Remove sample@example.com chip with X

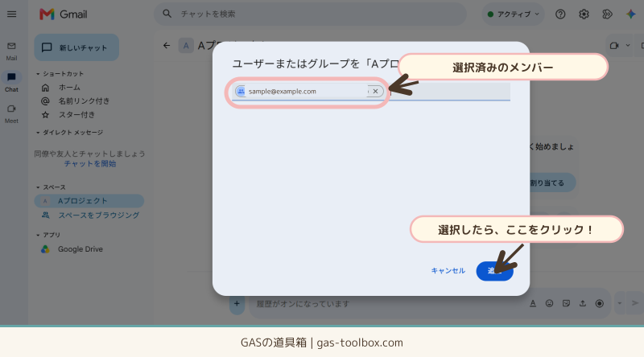click(x=375, y=91)
